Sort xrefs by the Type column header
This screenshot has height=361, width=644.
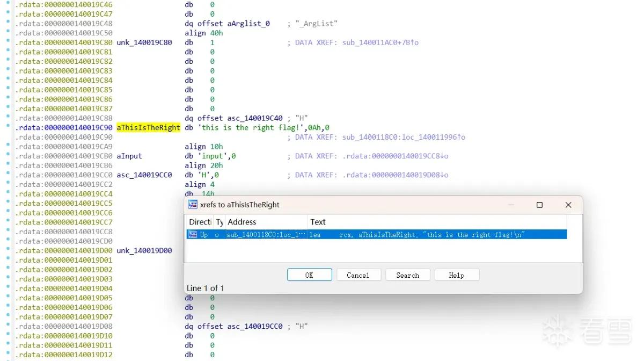(x=219, y=222)
